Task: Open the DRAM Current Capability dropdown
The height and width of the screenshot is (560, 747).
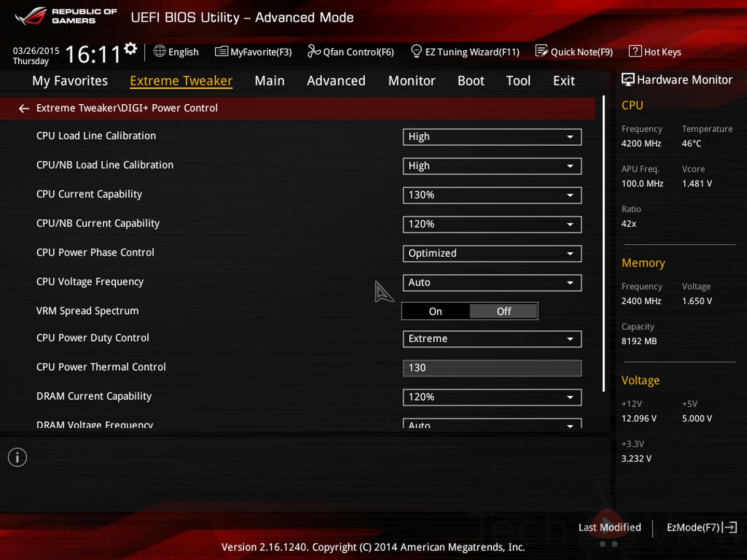Action: tap(492, 397)
